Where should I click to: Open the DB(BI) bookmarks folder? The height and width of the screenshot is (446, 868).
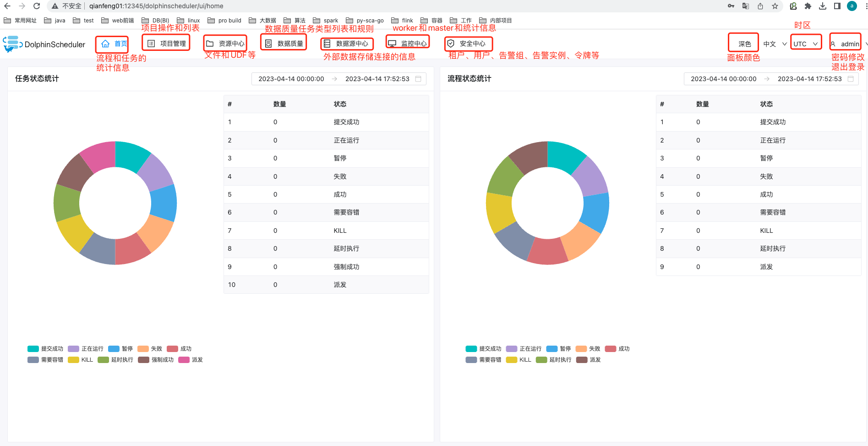point(155,21)
